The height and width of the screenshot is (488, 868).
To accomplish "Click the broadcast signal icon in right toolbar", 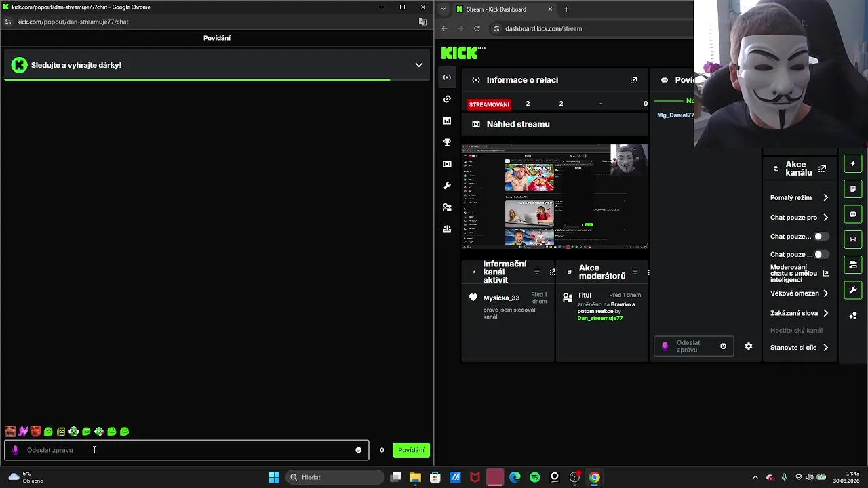I will tap(853, 239).
